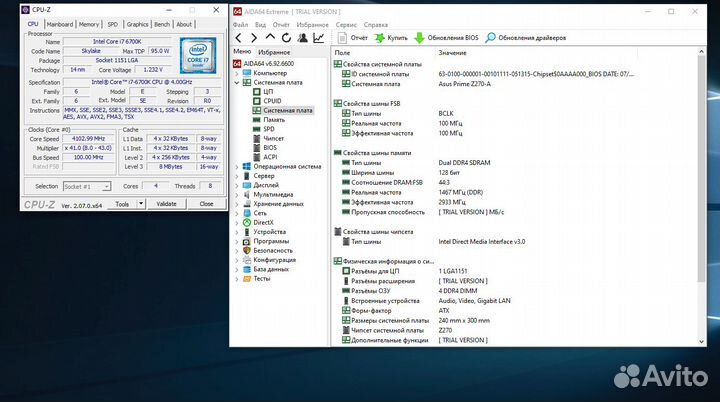Click the Intel Core i7 logo in CPU-Z
This screenshot has height=402, width=720.
click(198, 56)
